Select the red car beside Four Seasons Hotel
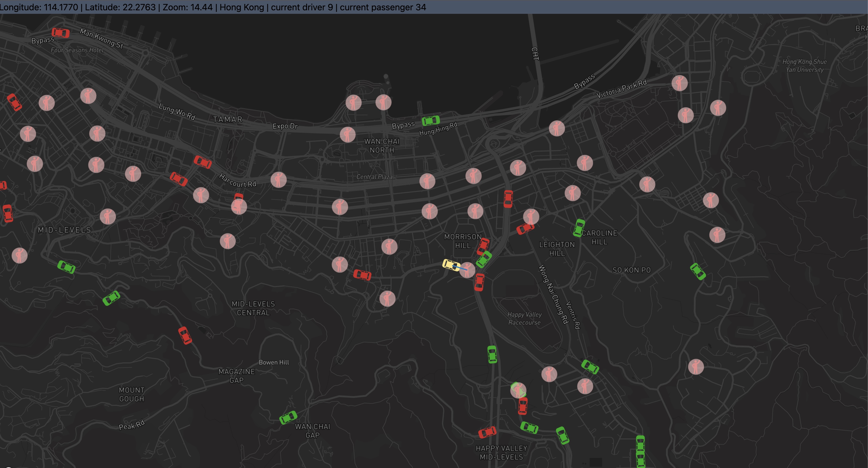Viewport: 868px width, 468px height. tap(61, 33)
